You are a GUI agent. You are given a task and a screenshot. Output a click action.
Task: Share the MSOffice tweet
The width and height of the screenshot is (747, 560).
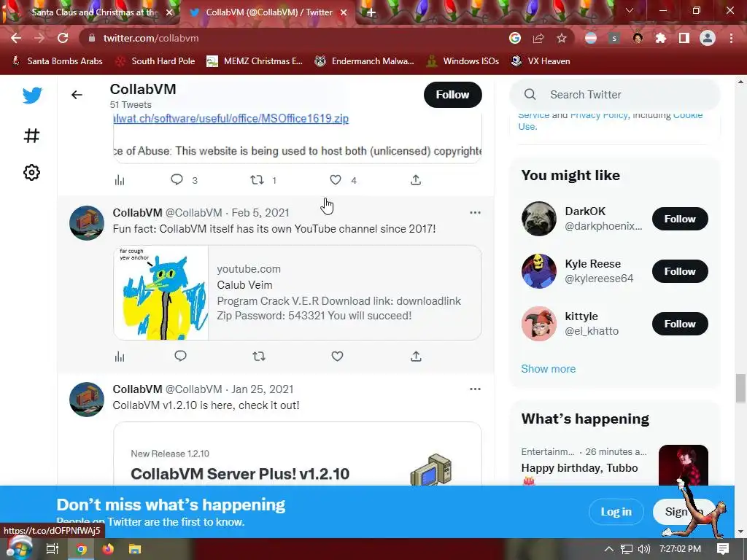[416, 179]
